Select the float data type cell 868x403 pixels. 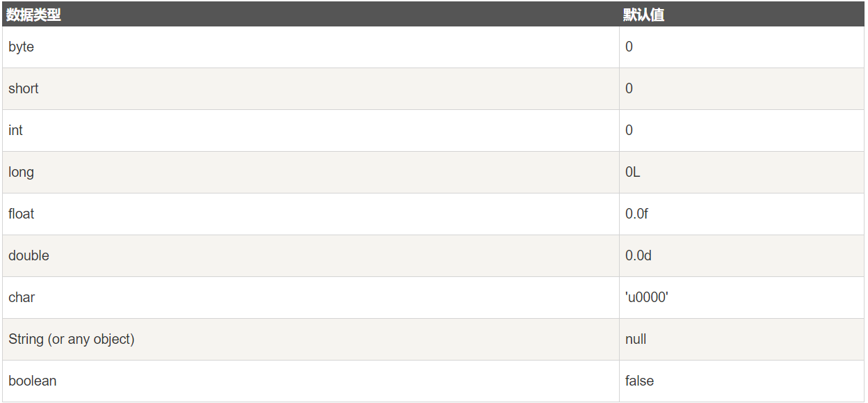[22, 214]
